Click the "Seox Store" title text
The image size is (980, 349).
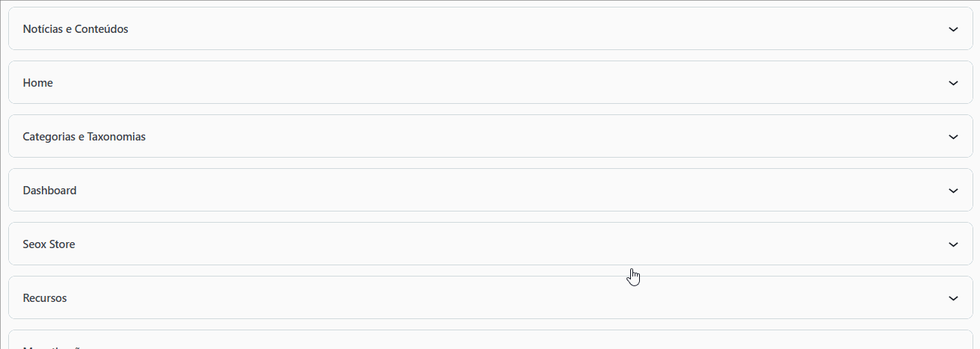[49, 244]
